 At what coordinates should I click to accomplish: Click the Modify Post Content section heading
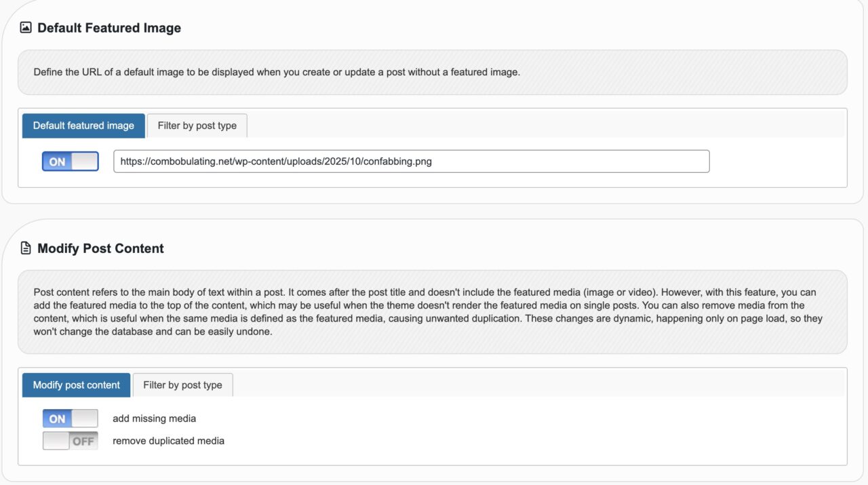pyautogui.click(x=100, y=248)
